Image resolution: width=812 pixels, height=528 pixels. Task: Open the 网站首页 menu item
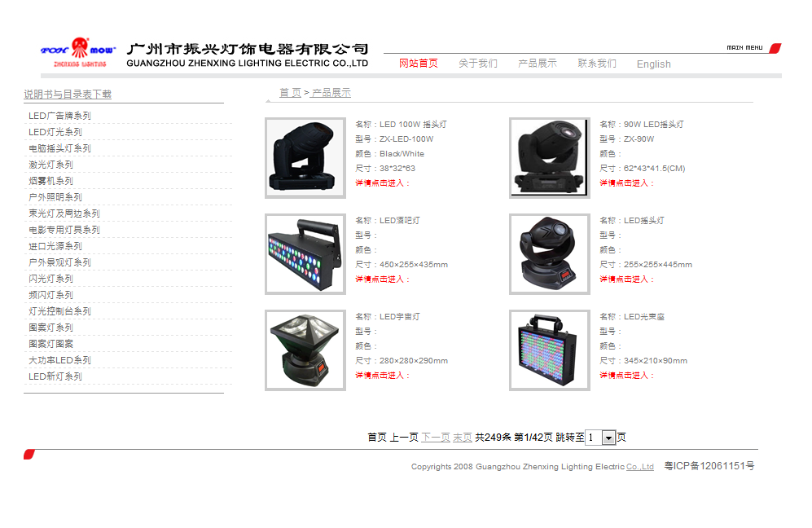pyautogui.click(x=419, y=64)
